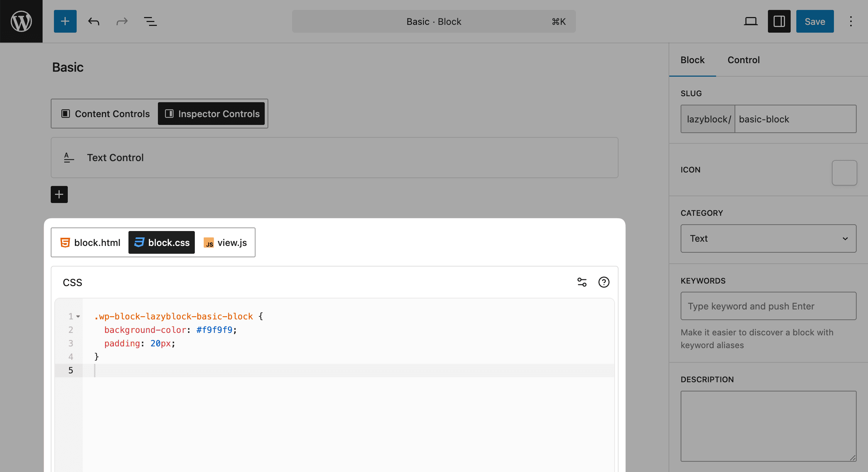Open the CSS editor settings sliders icon
868x472 pixels.
click(x=582, y=282)
